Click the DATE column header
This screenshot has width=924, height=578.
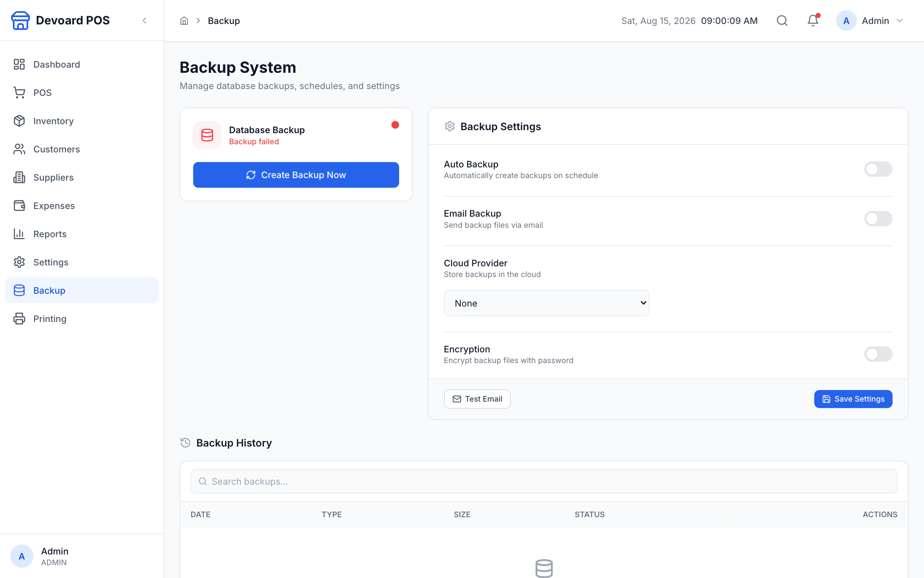tap(201, 515)
